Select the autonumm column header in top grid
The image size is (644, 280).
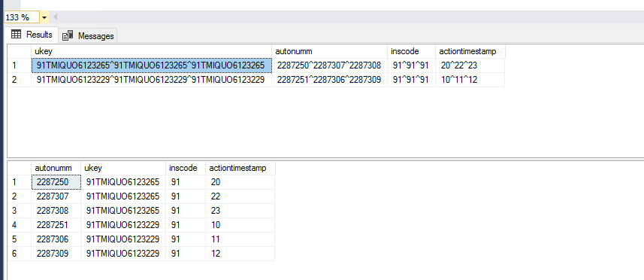[329, 51]
